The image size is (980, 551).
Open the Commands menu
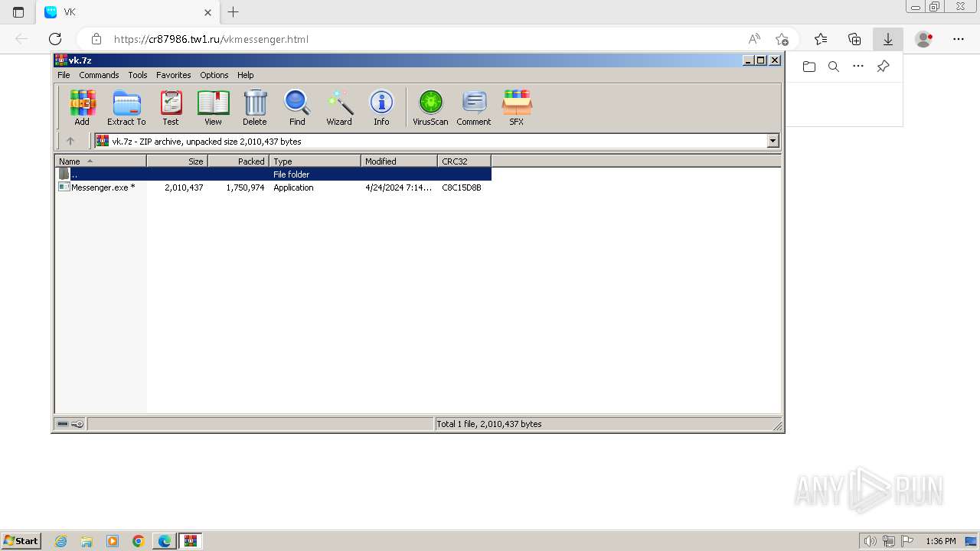[99, 75]
